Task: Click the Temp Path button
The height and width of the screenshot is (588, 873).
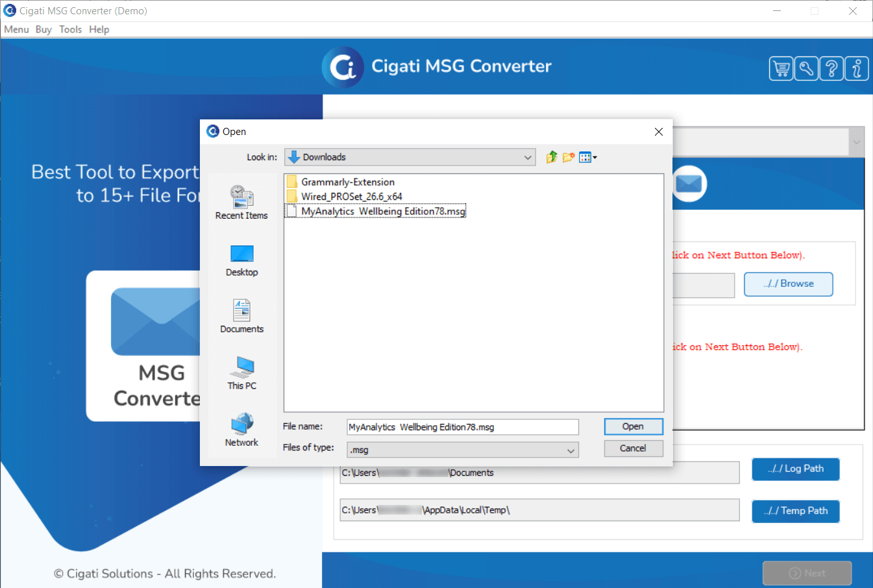Action: tap(796, 511)
